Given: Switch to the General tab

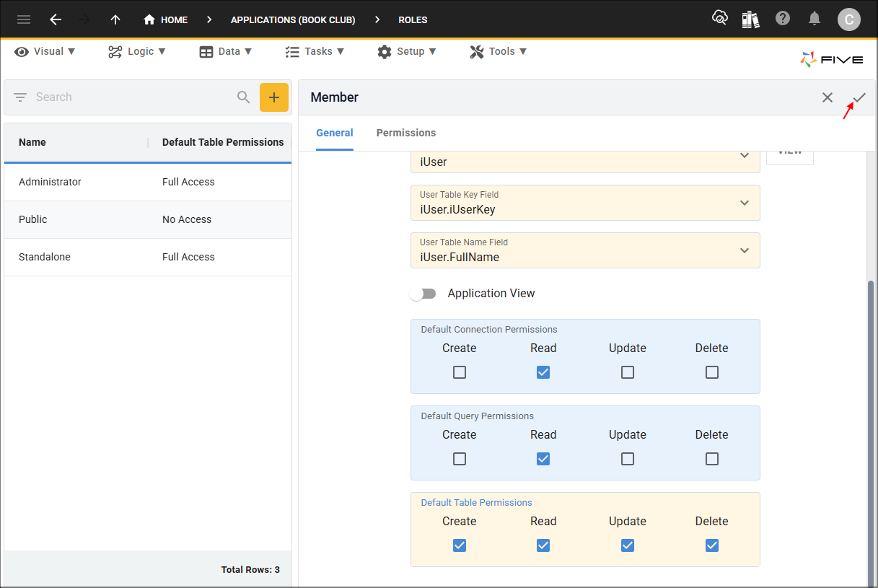Looking at the screenshot, I should 335,133.
